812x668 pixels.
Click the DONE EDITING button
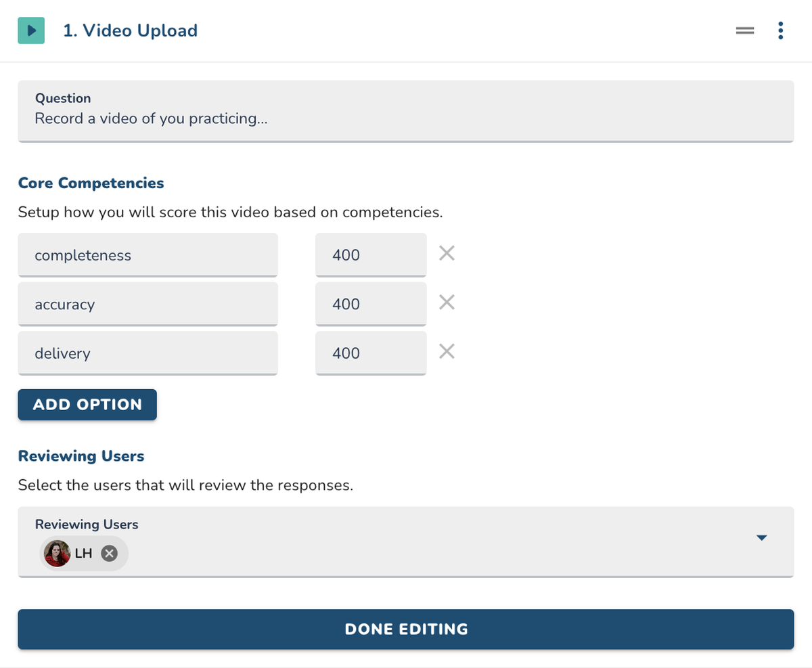pyautogui.click(x=405, y=629)
